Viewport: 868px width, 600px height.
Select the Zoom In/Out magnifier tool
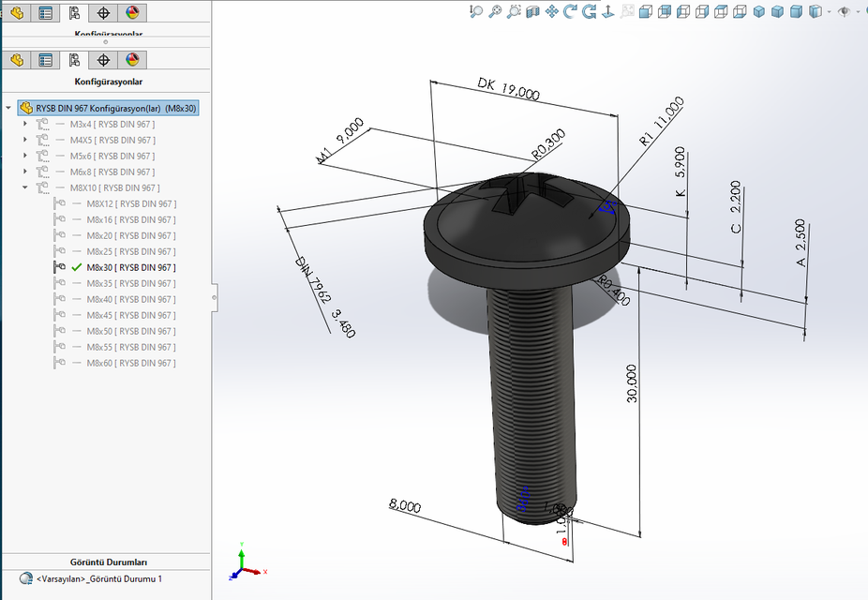click(476, 12)
